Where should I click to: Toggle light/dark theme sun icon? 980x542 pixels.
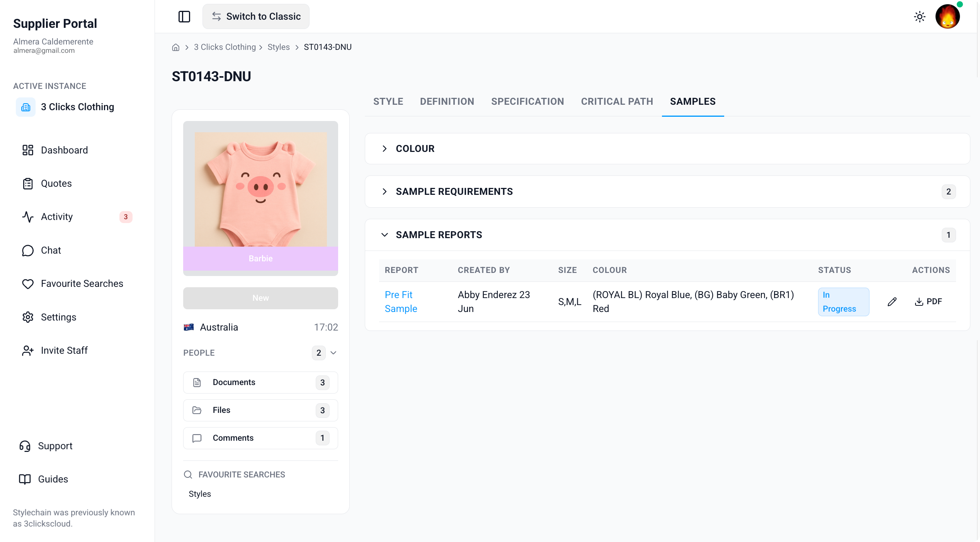[x=920, y=17]
